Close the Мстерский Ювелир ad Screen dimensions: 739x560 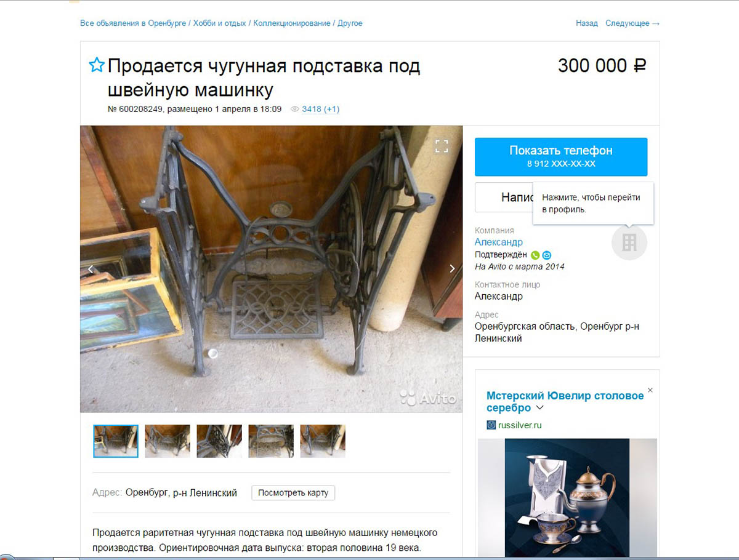coord(650,390)
